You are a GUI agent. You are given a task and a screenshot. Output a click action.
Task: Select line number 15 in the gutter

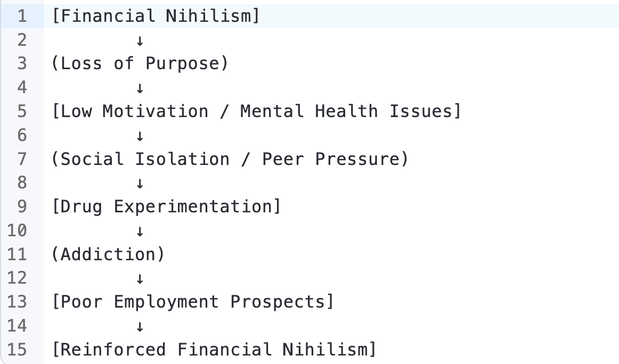pos(17,350)
